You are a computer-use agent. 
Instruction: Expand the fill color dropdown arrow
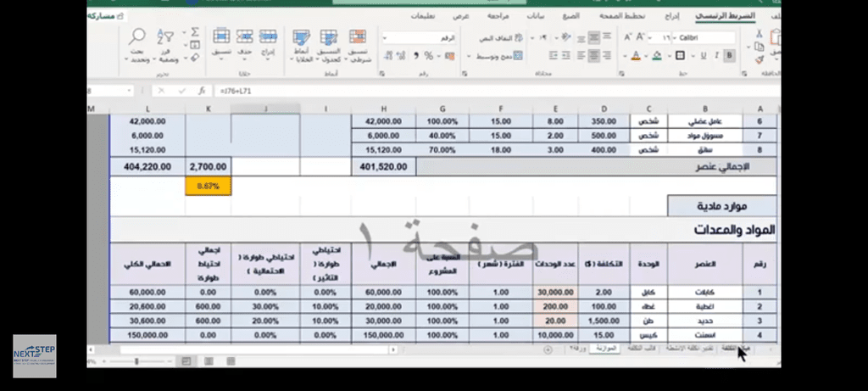pyautogui.click(x=646, y=56)
